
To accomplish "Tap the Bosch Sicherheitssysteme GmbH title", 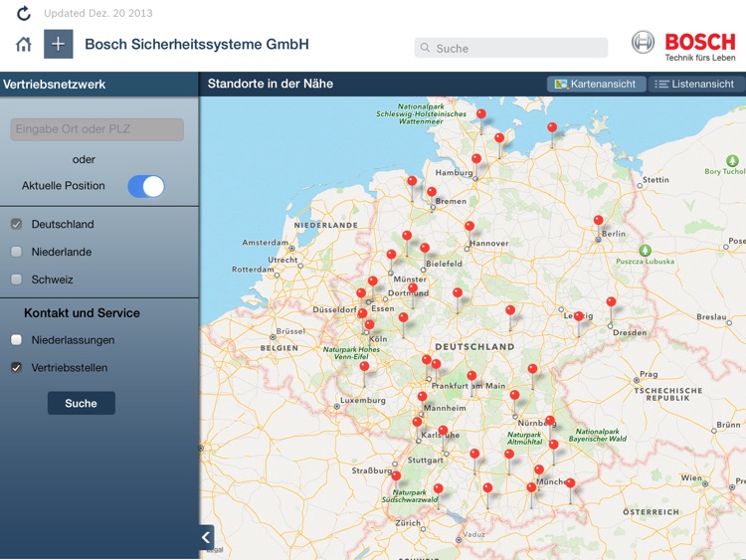I will point(197,44).
